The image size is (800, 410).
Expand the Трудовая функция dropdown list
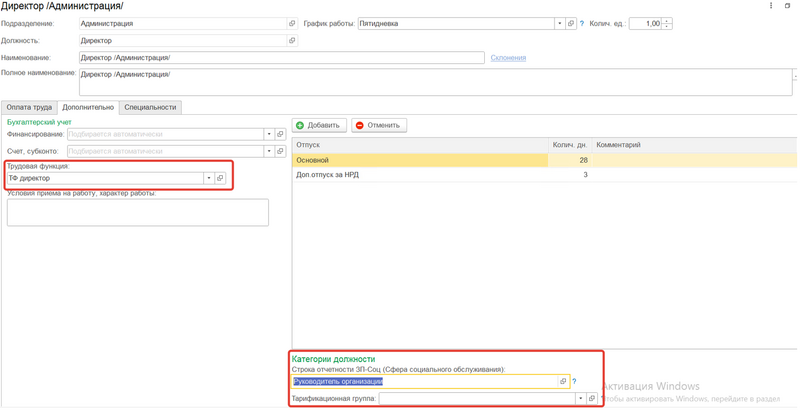[x=208, y=178]
